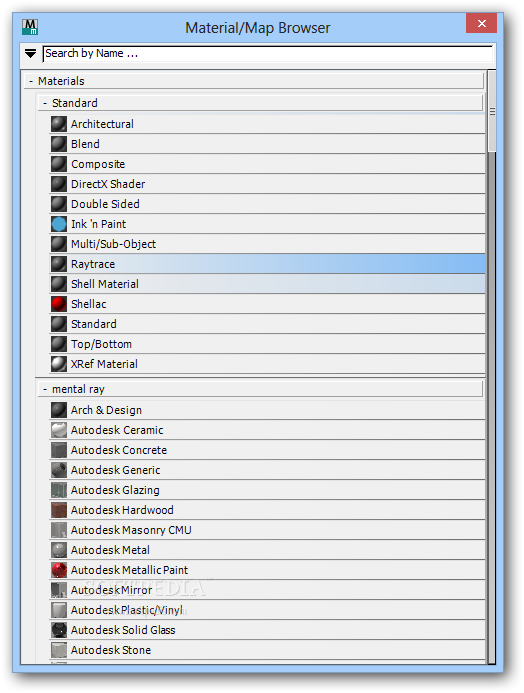524x693 pixels.
Task: Select the Composite material label
Action: click(98, 164)
